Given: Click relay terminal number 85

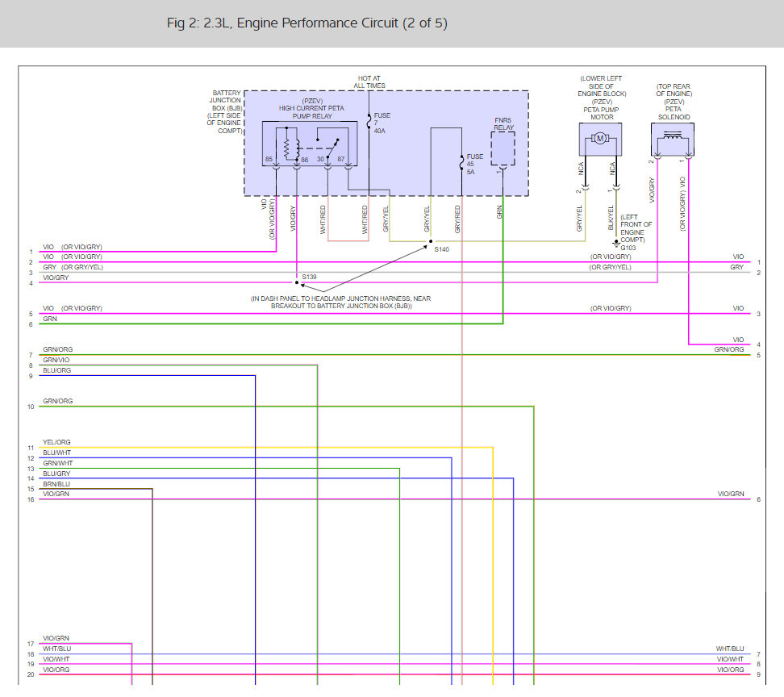Looking at the screenshot, I should pos(269,159).
